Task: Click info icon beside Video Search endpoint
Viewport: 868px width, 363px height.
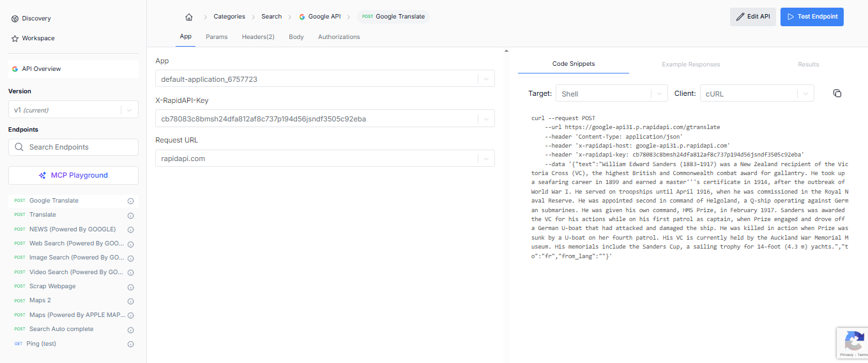Action: tap(131, 273)
